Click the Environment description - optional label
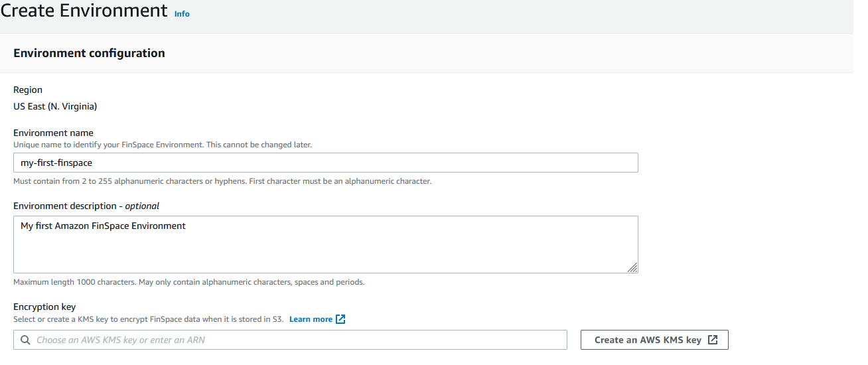The image size is (868, 365). [86, 206]
